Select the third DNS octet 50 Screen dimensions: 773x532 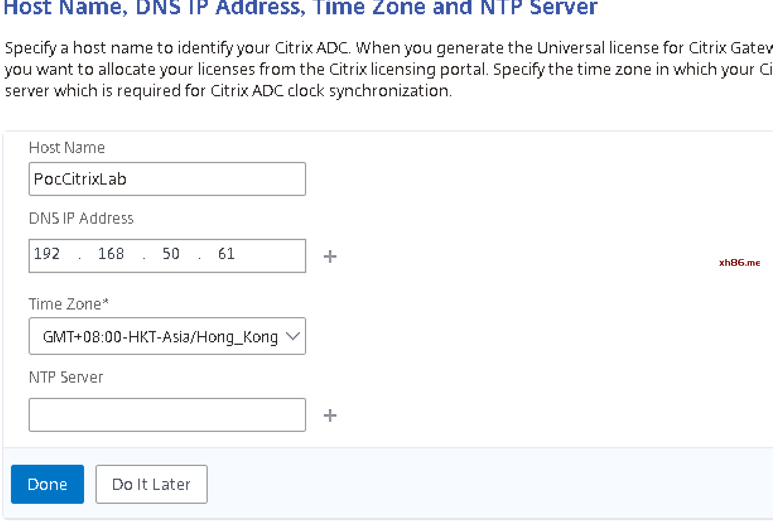pyautogui.click(x=171, y=254)
